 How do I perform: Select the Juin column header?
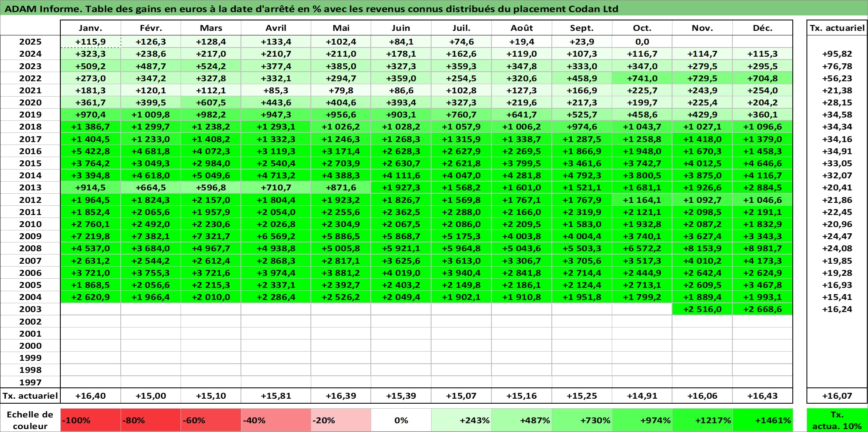pyautogui.click(x=401, y=28)
